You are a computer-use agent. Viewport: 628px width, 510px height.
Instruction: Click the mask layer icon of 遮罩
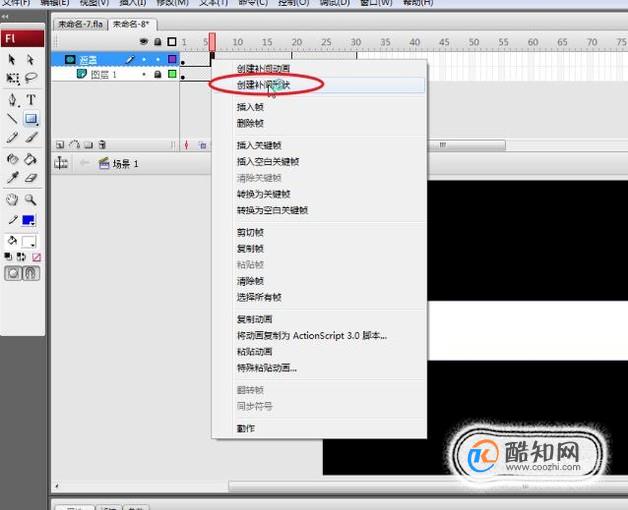70,60
